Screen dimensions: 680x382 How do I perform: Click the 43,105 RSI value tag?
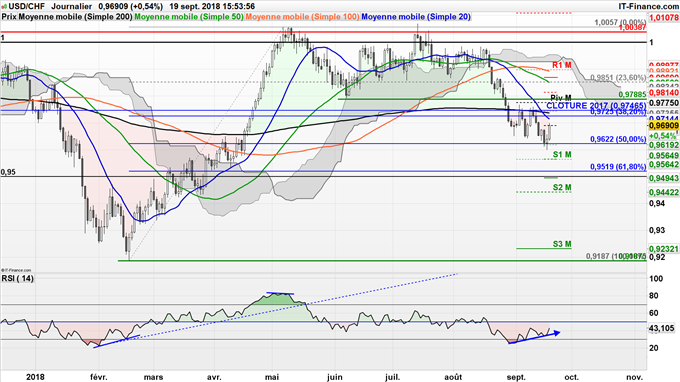click(x=662, y=328)
